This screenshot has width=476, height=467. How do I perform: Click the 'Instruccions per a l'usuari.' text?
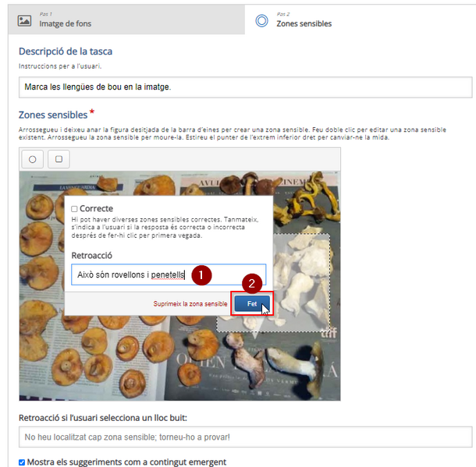[x=60, y=66]
